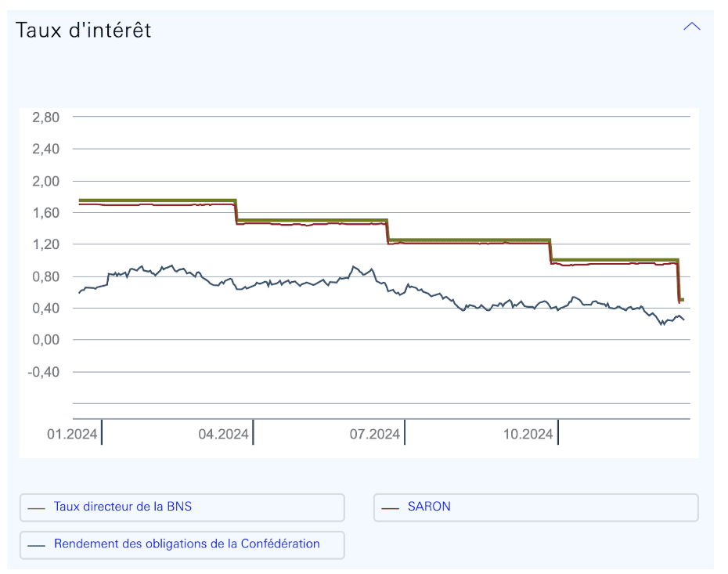This screenshot has width=728, height=574.
Task: Toggle the Taux directeur de la BNS series
Action: [x=182, y=507]
